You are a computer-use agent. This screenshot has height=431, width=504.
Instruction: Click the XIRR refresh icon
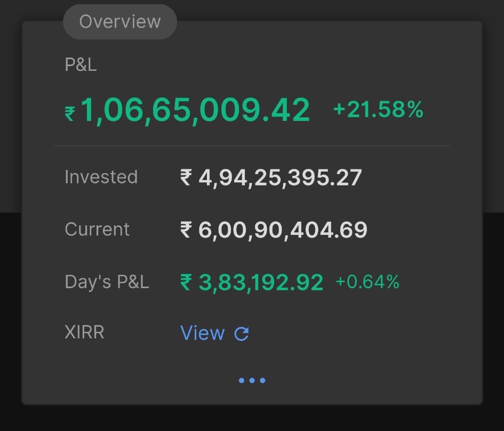[242, 334]
